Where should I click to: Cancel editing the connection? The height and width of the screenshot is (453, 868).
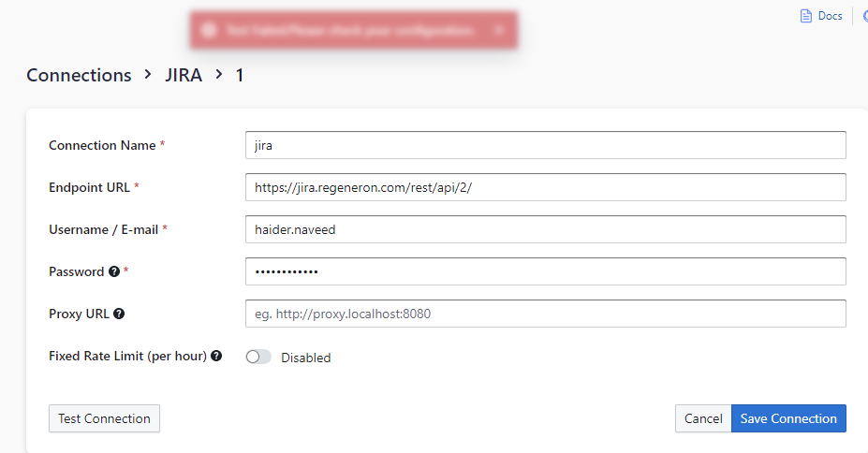coord(703,418)
